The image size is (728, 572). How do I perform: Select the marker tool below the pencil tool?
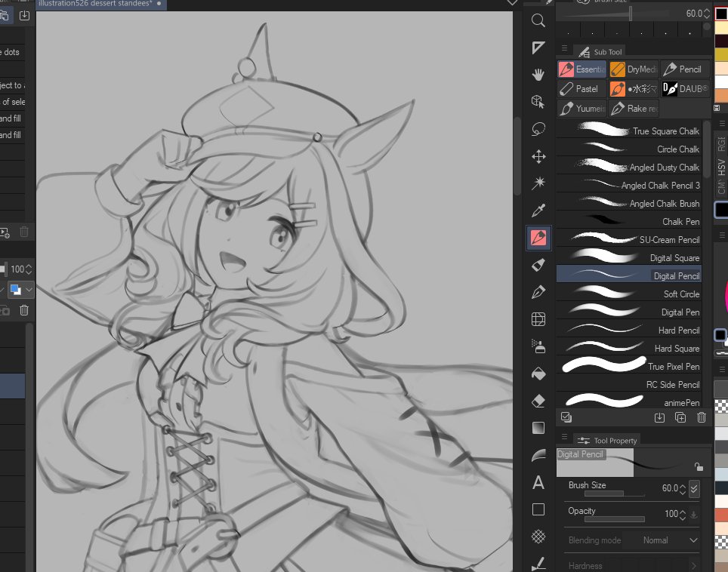click(x=538, y=265)
